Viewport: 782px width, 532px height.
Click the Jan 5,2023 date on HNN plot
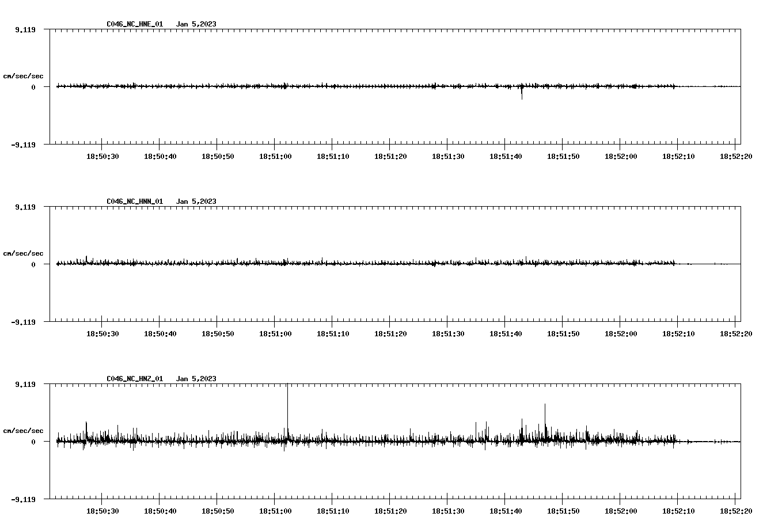pos(196,202)
